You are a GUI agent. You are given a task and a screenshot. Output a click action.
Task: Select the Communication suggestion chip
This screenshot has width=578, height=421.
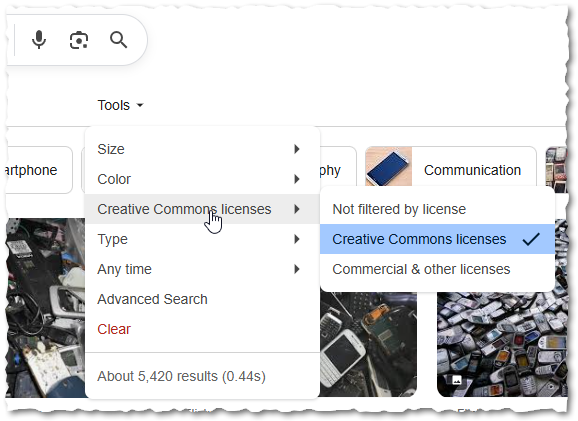coord(450,170)
